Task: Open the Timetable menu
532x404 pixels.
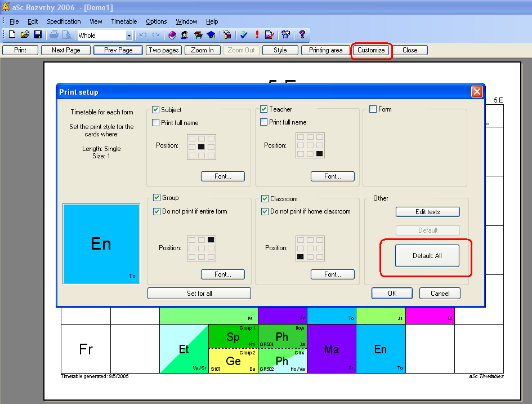Action: [124, 21]
